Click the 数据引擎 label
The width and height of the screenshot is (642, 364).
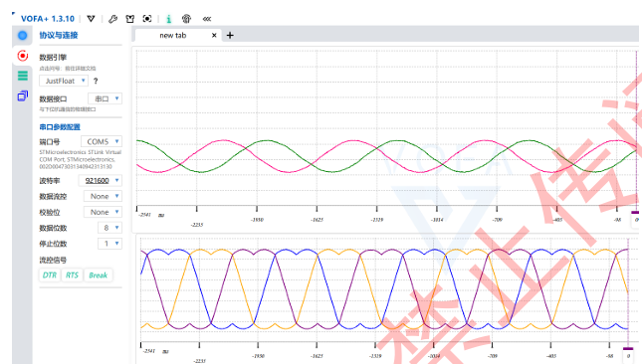point(53,58)
